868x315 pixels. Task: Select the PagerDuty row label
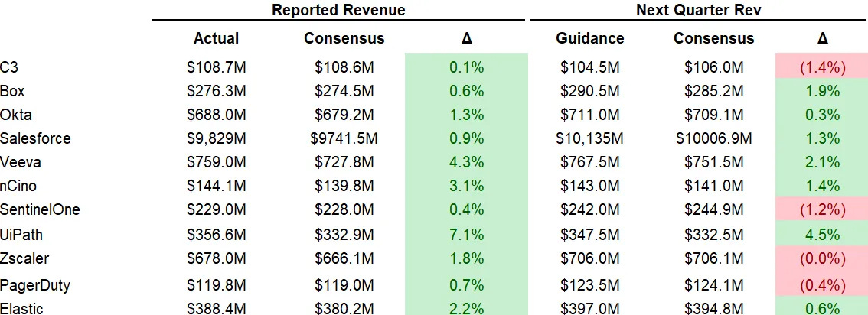pos(35,285)
